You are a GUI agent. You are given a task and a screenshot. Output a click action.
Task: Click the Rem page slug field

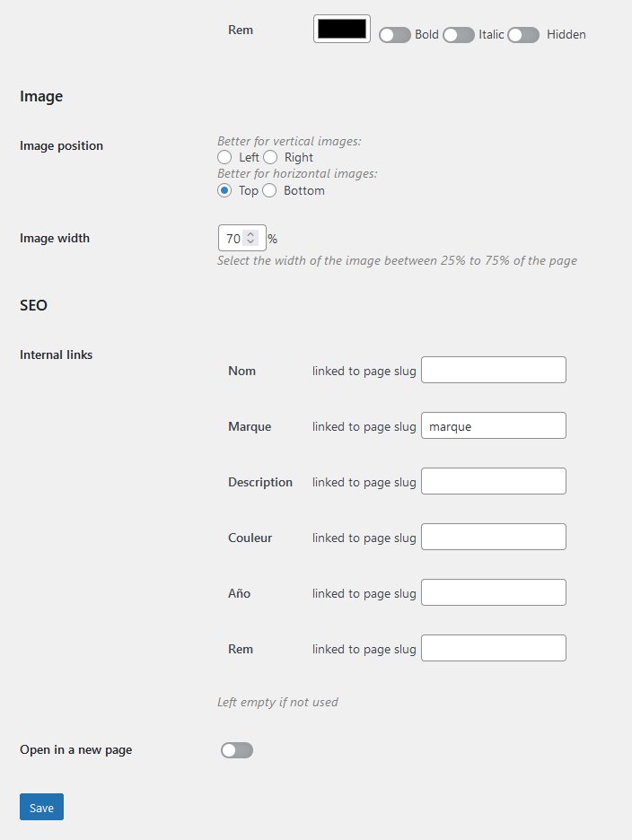click(x=493, y=648)
